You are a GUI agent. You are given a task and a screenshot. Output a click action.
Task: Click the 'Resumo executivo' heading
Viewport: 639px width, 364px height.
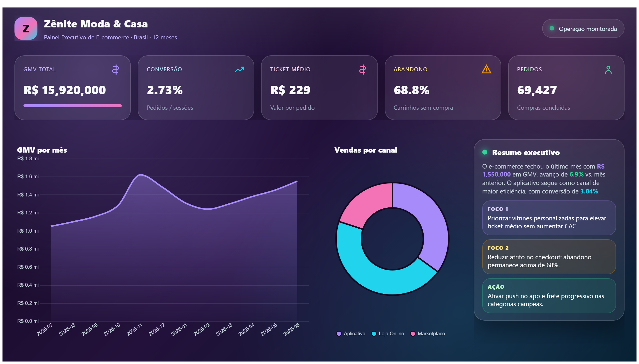pos(526,153)
